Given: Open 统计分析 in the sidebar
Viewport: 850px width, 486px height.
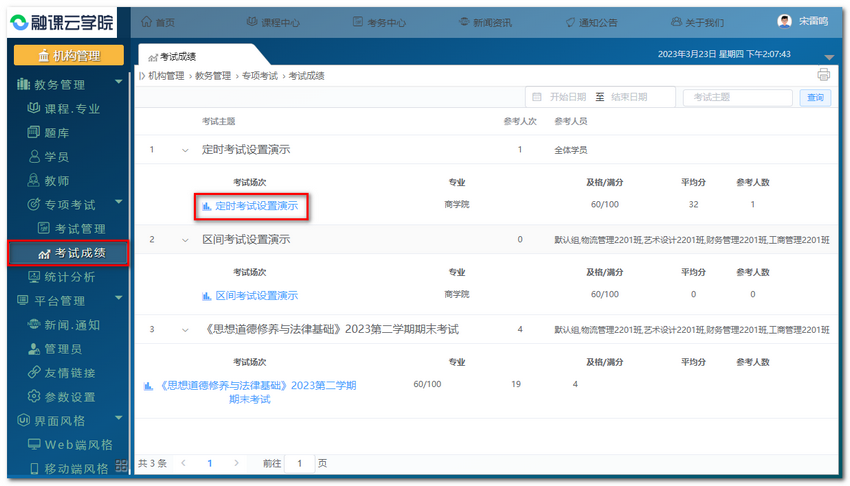Looking at the screenshot, I should (69, 277).
